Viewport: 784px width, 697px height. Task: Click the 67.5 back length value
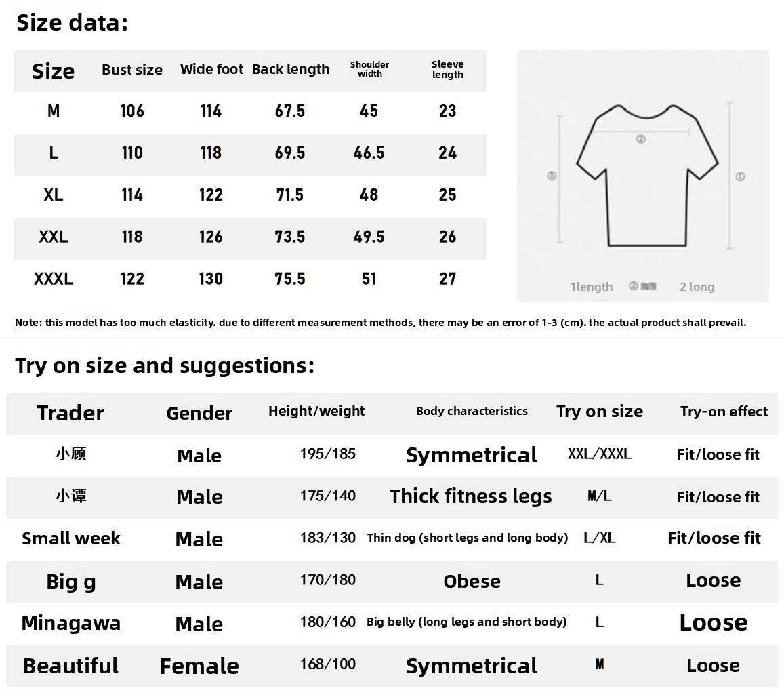[x=290, y=111]
